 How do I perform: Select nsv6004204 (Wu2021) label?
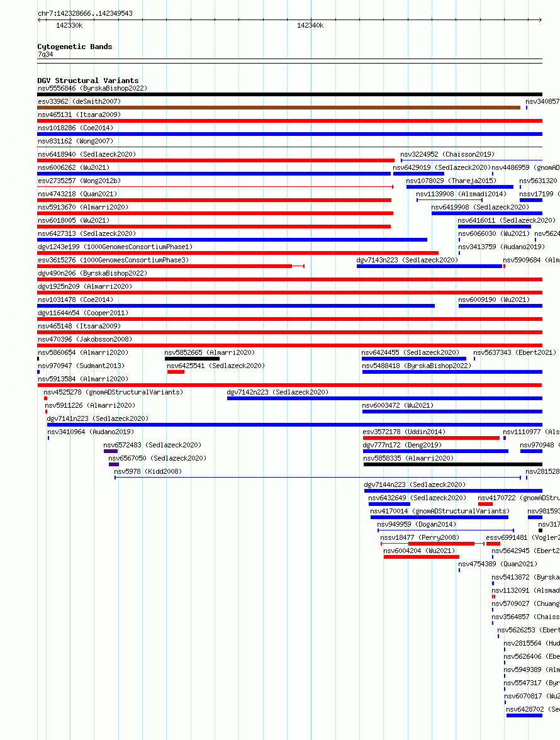[419, 551]
